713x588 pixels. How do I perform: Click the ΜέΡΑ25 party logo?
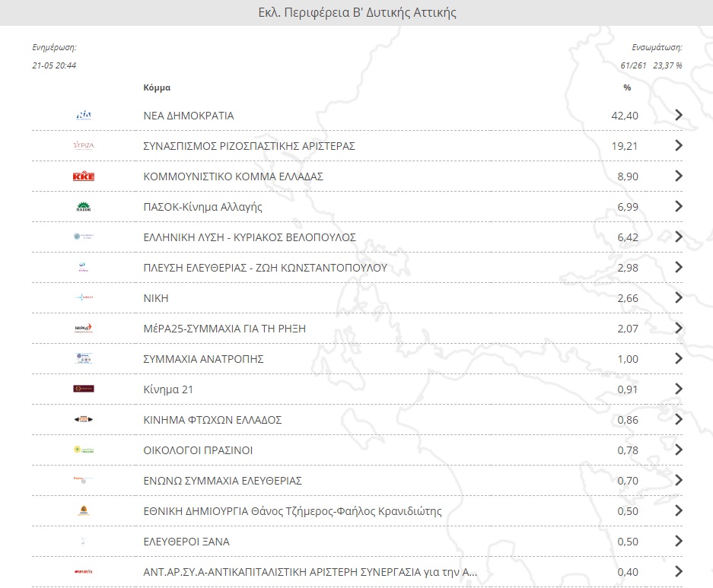point(83,329)
